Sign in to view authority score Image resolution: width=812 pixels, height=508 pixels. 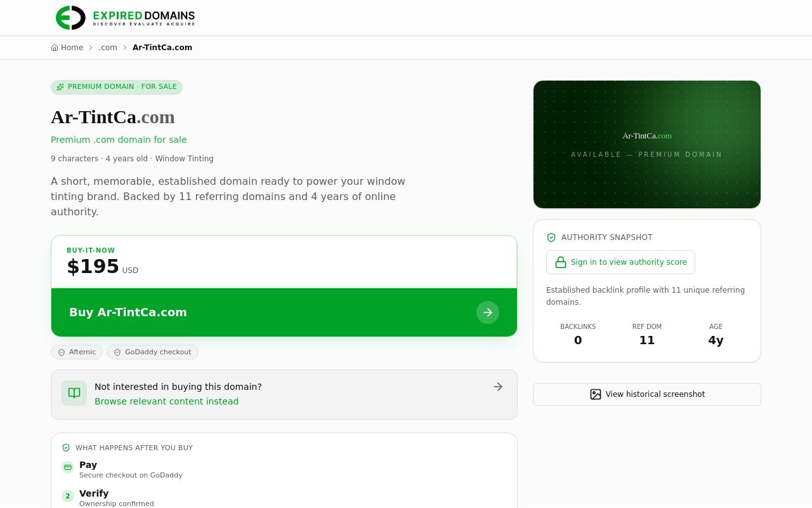click(x=620, y=262)
